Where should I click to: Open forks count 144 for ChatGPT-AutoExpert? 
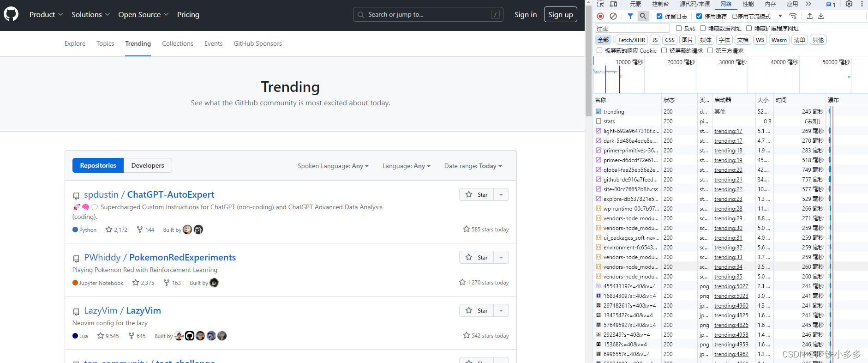(145, 230)
